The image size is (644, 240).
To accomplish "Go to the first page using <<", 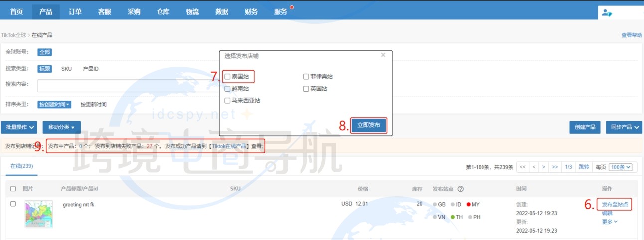I will click(x=523, y=167).
